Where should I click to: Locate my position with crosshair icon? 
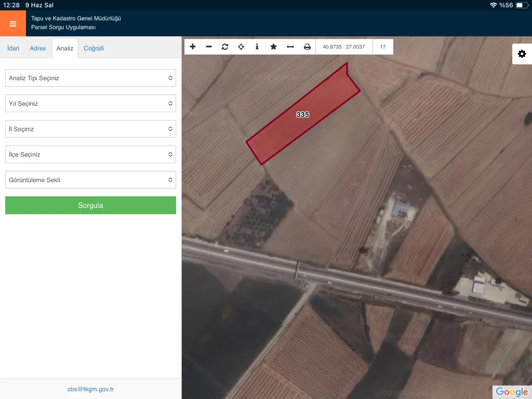pos(241,47)
